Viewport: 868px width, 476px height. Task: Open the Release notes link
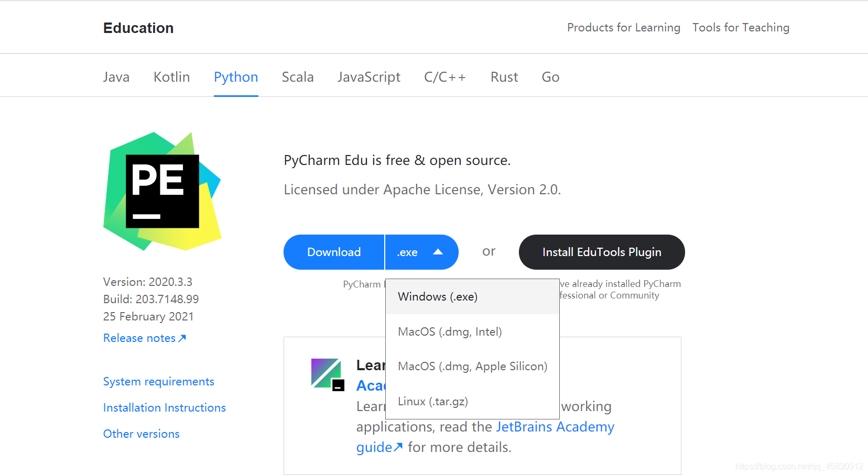[x=145, y=338]
